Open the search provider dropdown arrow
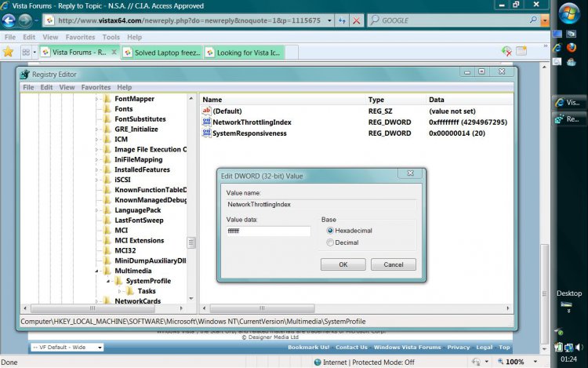This screenshot has height=368, width=588. 545,20
